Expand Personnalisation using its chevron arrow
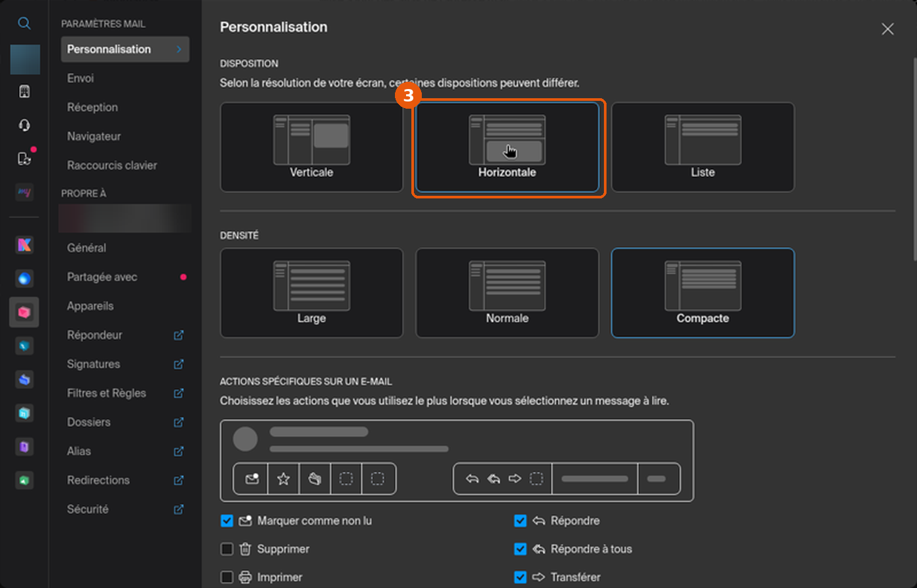This screenshot has width=917, height=588. [179, 49]
